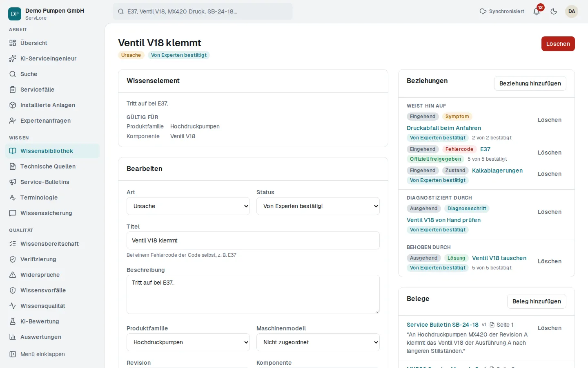Click the Beleg hinzufügen button
Viewport: 588px width, 368px height.
pyautogui.click(x=537, y=301)
